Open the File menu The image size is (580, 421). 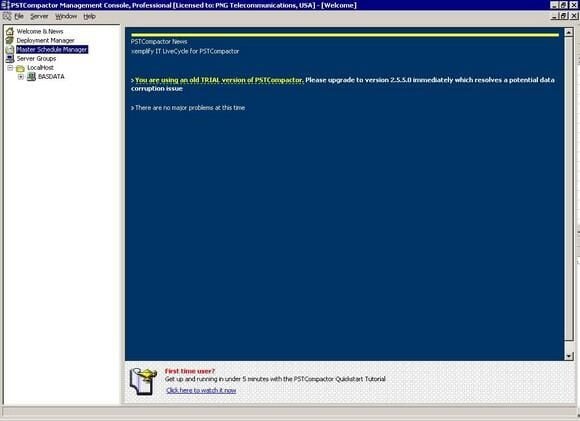coord(19,16)
